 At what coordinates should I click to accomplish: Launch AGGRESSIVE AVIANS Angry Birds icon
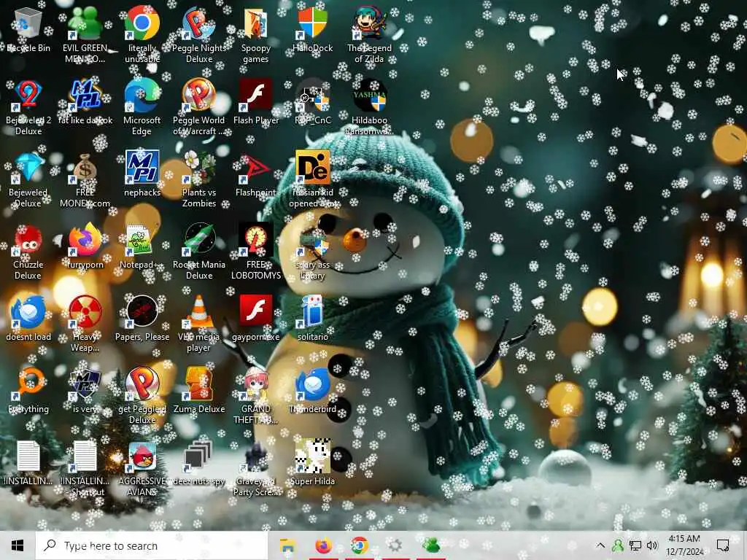point(142,469)
